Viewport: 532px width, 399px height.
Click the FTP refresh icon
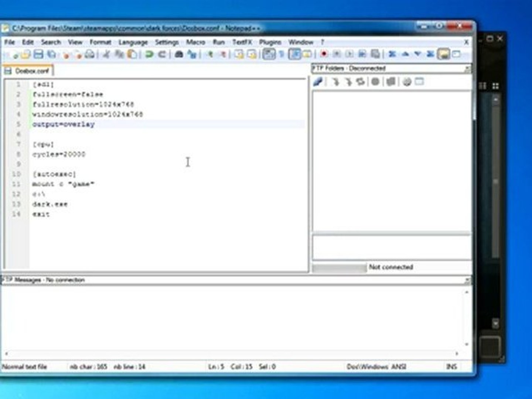[360, 82]
